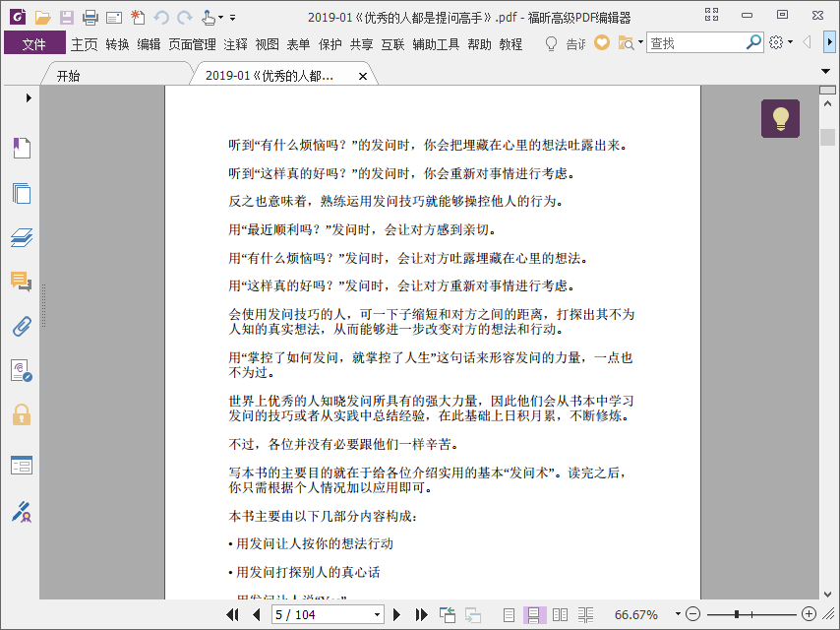
Task: Expand the advanced search dropdown arrow
Action: (x=640, y=41)
